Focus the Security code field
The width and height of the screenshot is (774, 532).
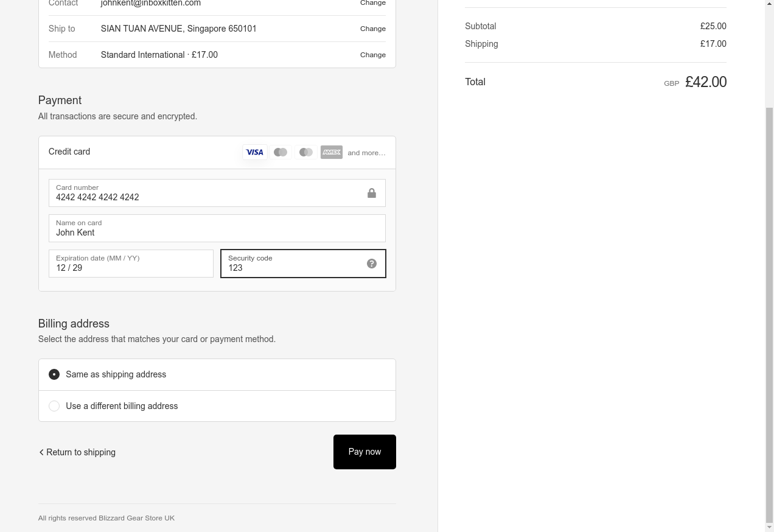click(x=303, y=264)
